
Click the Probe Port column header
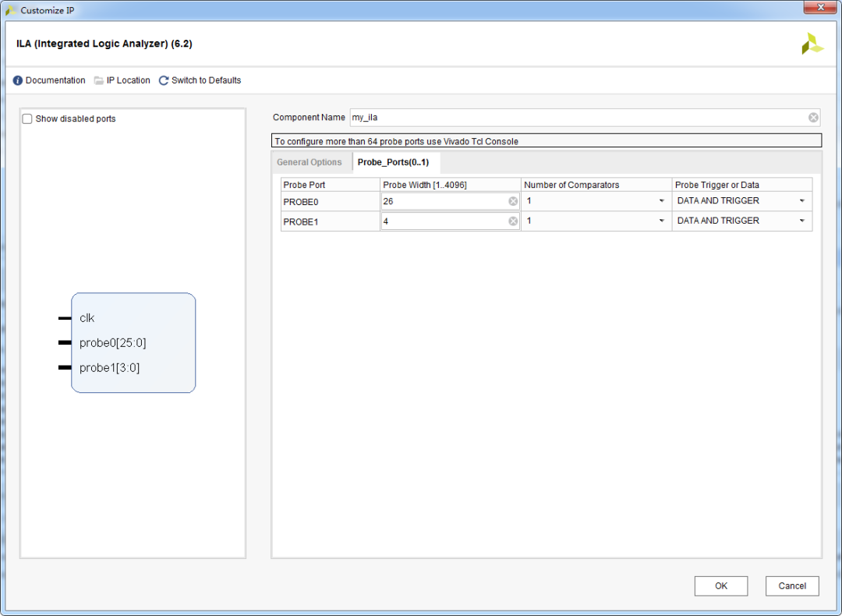(x=331, y=185)
